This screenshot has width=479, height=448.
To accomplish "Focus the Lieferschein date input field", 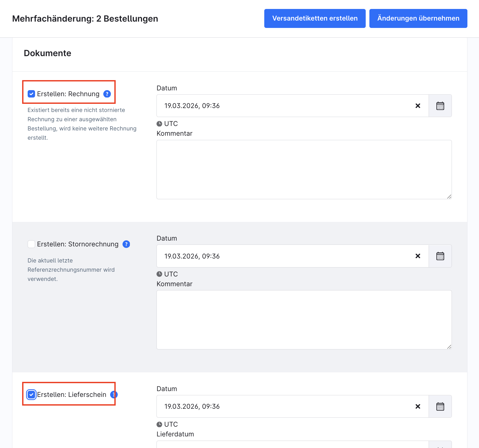I will 285,406.
